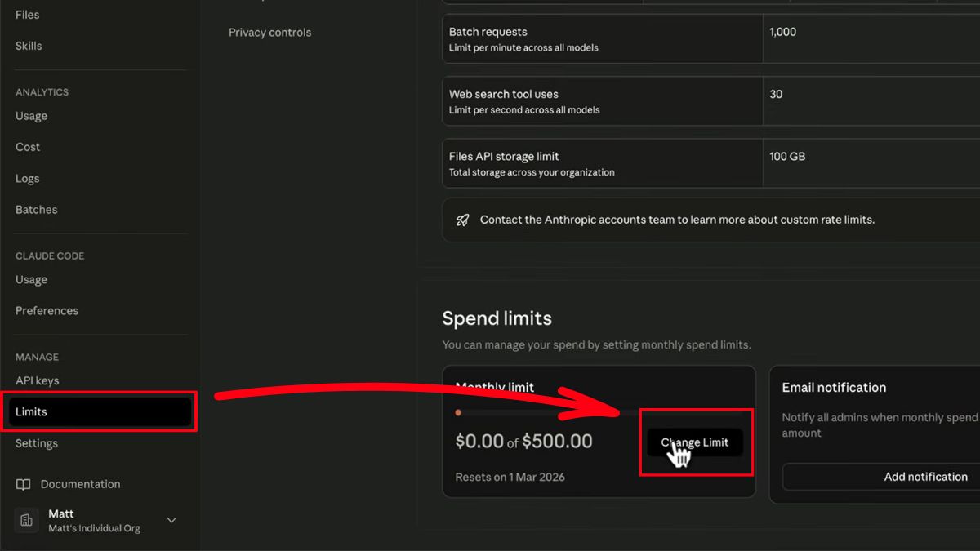Open Usage under the Analytics section
980x551 pixels.
pos(31,116)
